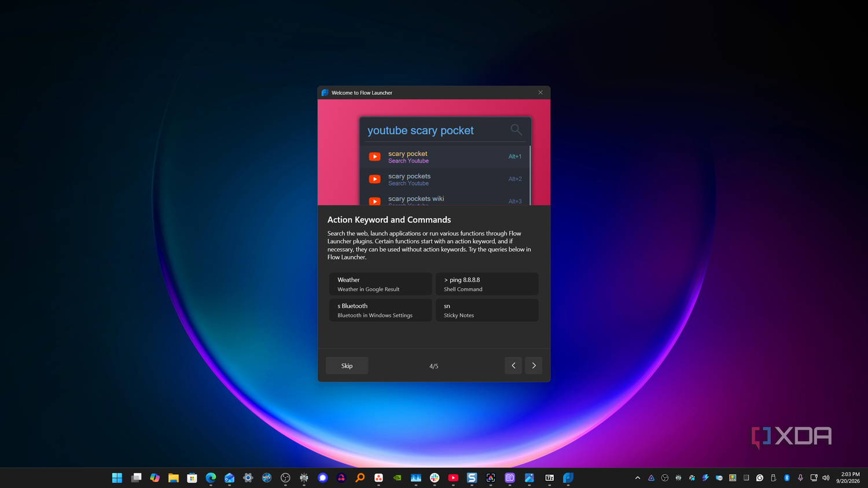Open the blue chat bubble app in taskbar
868x488 pixels.
[323, 478]
